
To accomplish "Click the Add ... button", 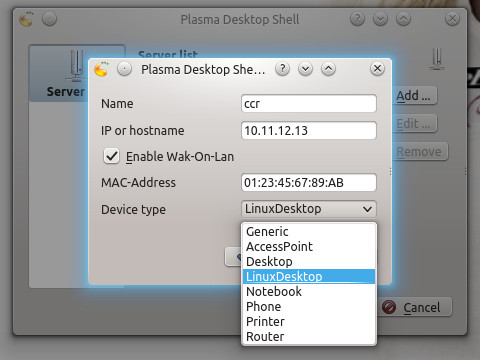I will (x=414, y=96).
